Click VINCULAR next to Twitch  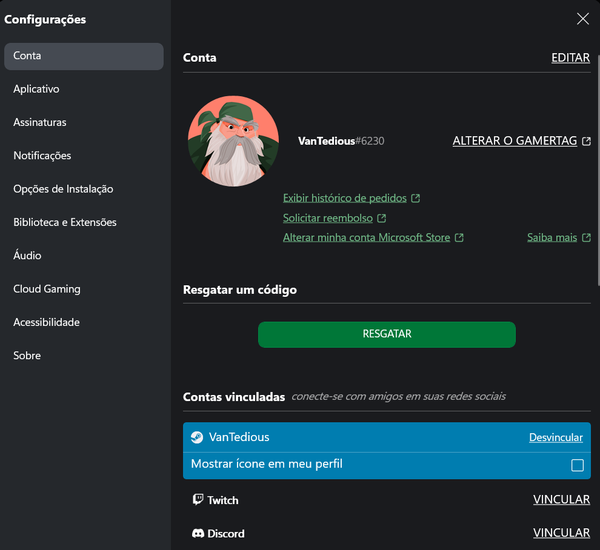[561, 500]
